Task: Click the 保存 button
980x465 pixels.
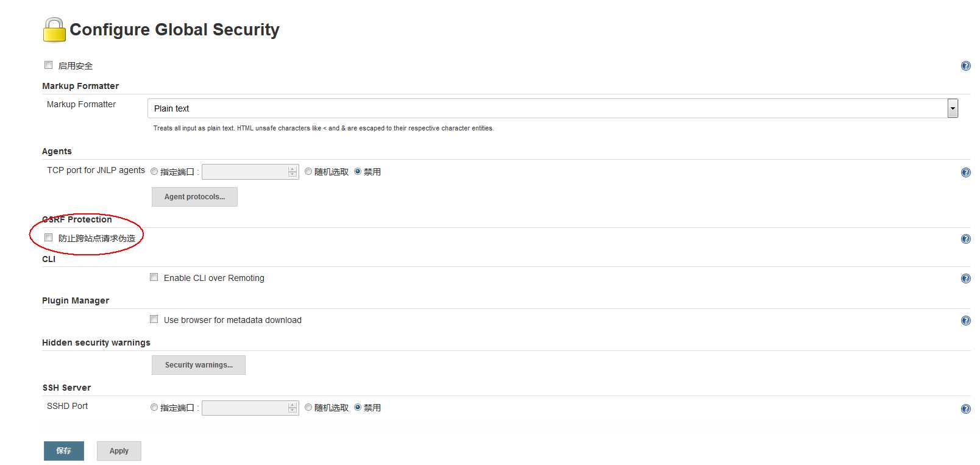Action: click(x=64, y=451)
